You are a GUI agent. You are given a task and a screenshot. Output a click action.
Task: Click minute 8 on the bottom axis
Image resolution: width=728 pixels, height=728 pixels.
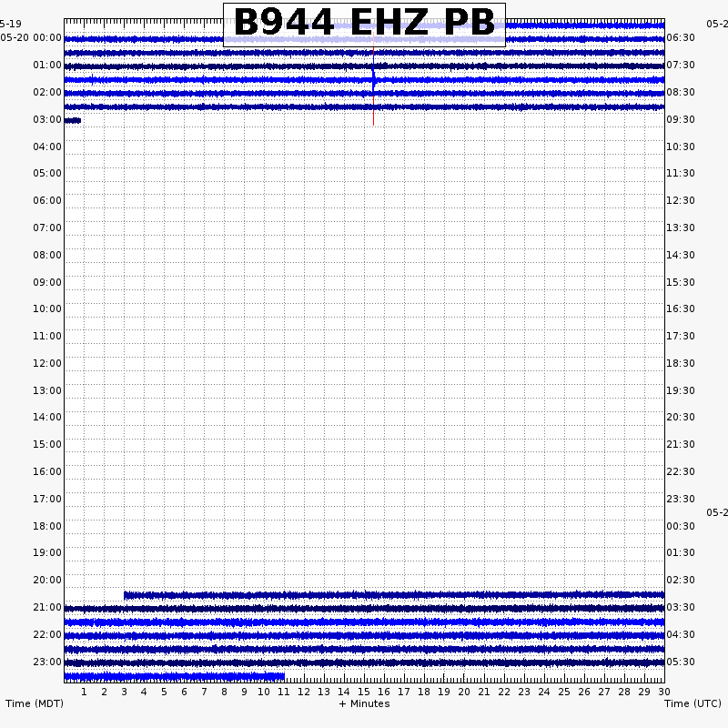click(224, 692)
